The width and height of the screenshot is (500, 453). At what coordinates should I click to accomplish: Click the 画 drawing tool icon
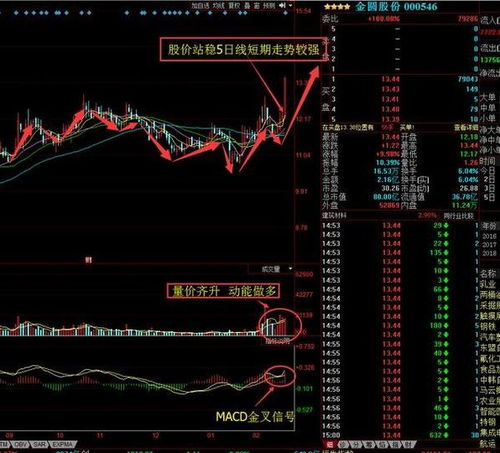tap(257, 6)
